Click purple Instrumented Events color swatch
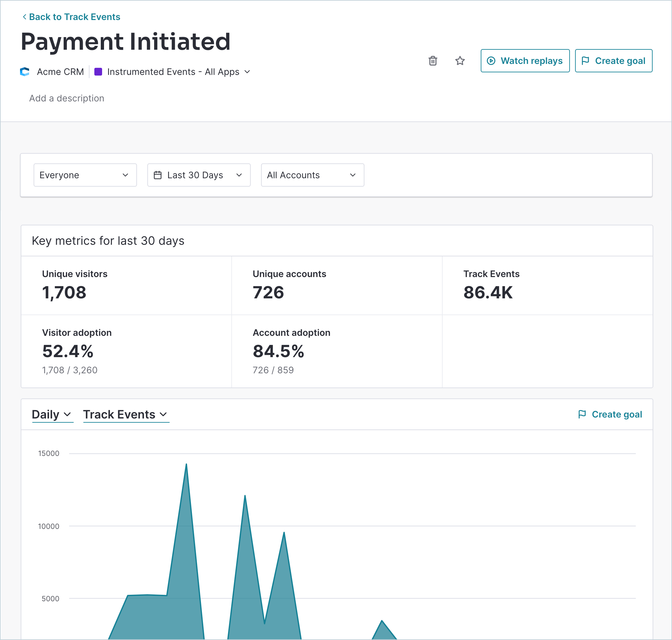Screen dimensions: 672x640 pyautogui.click(x=98, y=72)
